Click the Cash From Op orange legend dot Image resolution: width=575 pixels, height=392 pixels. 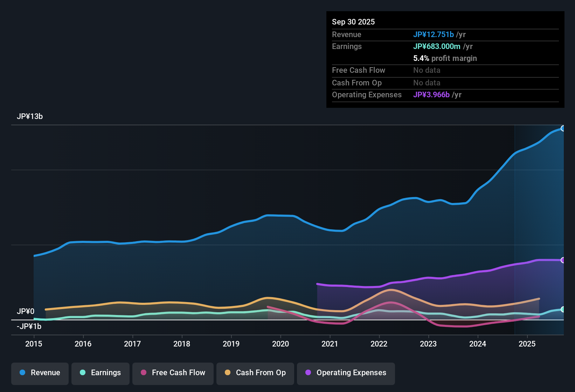228,373
